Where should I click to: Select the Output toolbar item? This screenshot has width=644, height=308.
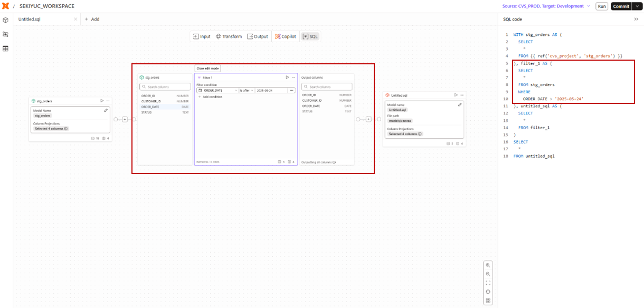(x=258, y=36)
